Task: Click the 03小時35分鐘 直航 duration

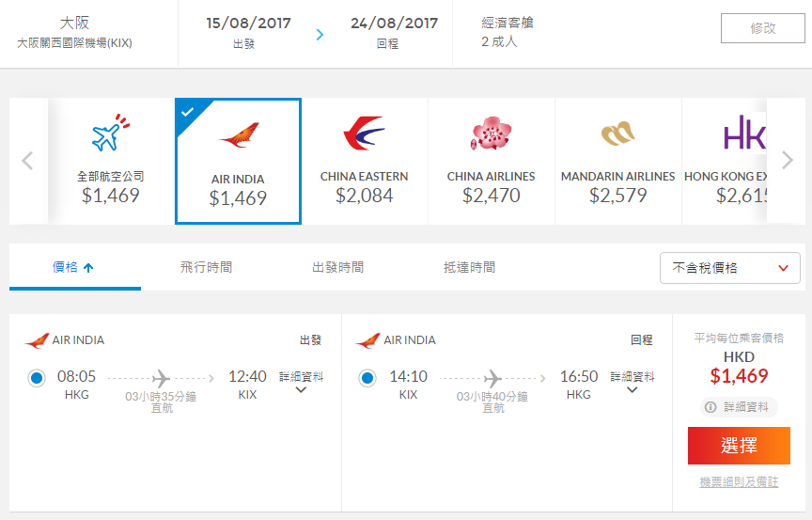Action: (x=161, y=402)
